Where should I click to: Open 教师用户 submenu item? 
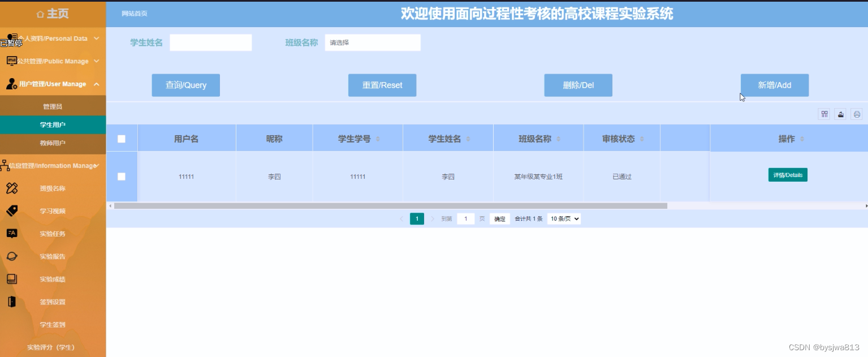[53, 143]
